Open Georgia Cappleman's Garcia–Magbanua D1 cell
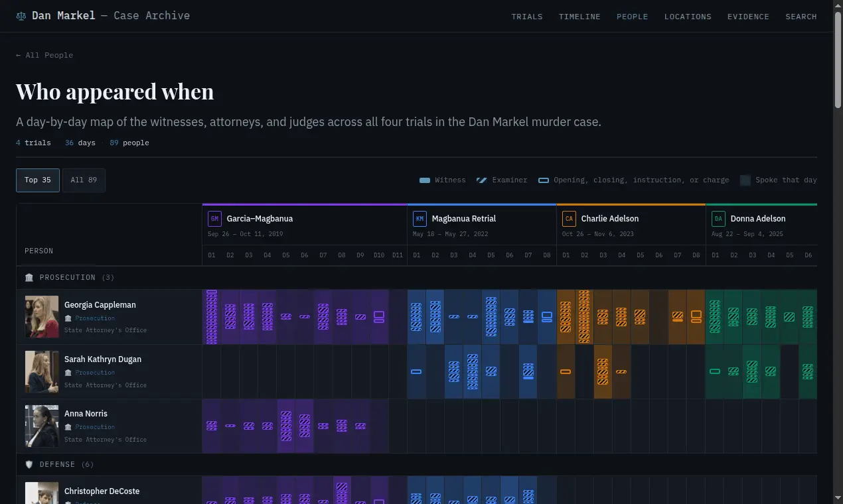The image size is (843, 504). coord(212,317)
